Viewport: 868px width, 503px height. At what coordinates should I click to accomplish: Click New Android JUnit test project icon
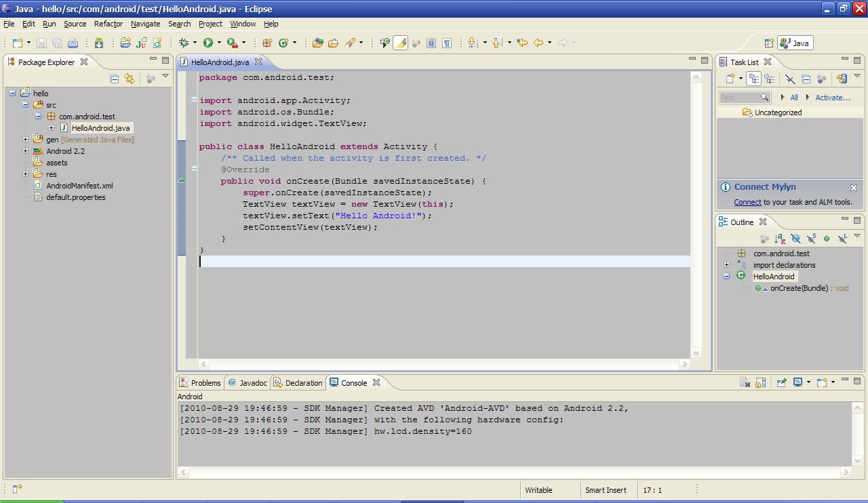pyautogui.click(x=141, y=43)
